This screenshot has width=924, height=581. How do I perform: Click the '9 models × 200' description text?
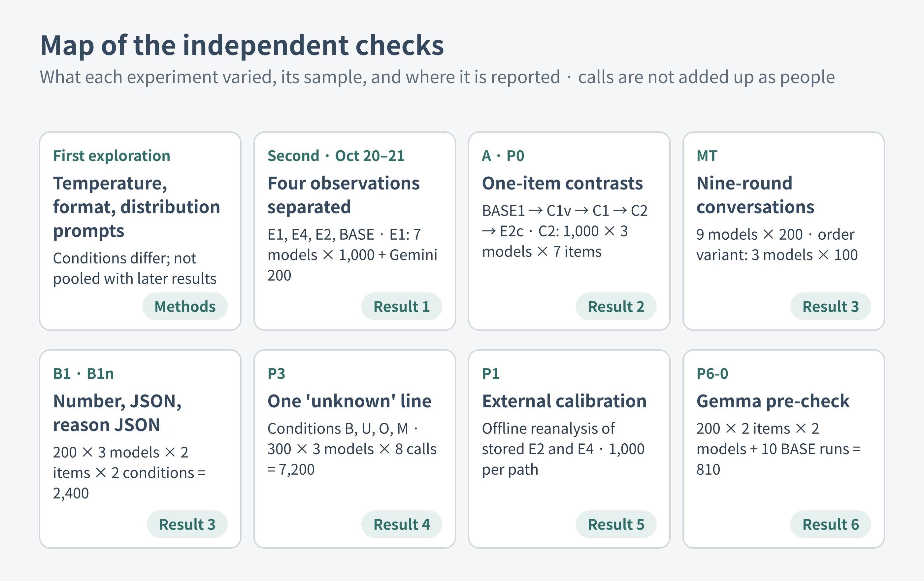[x=777, y=245]
